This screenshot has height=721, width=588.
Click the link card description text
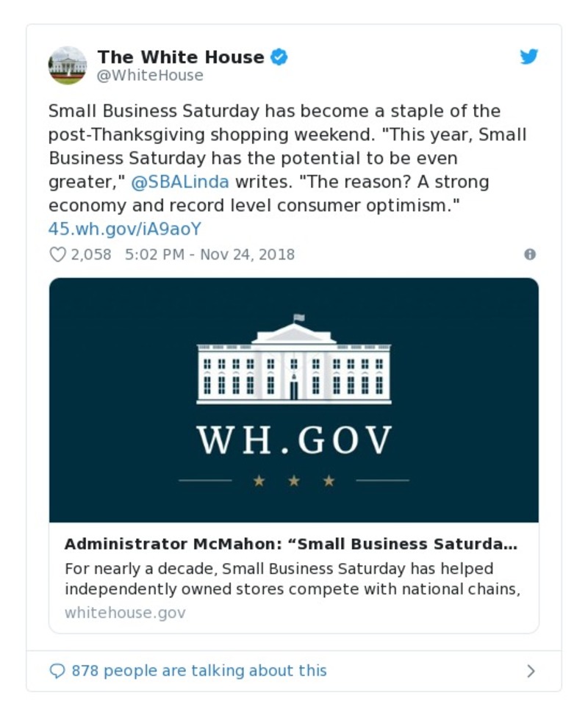292,579
